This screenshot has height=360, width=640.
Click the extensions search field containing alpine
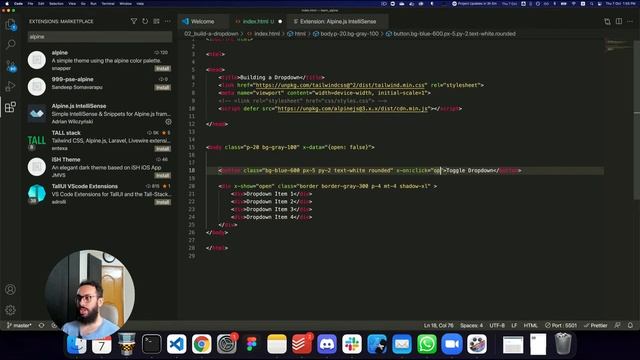(100, 37)
